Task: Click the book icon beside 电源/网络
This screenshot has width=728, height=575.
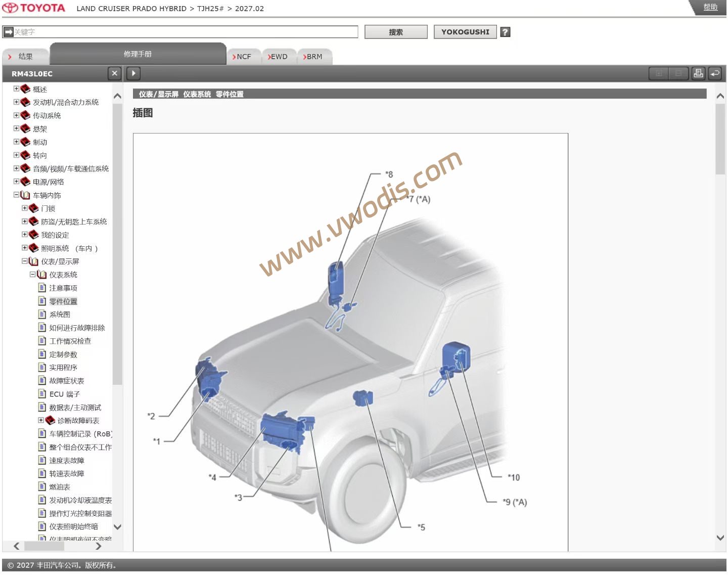Action: coord(25,182)
